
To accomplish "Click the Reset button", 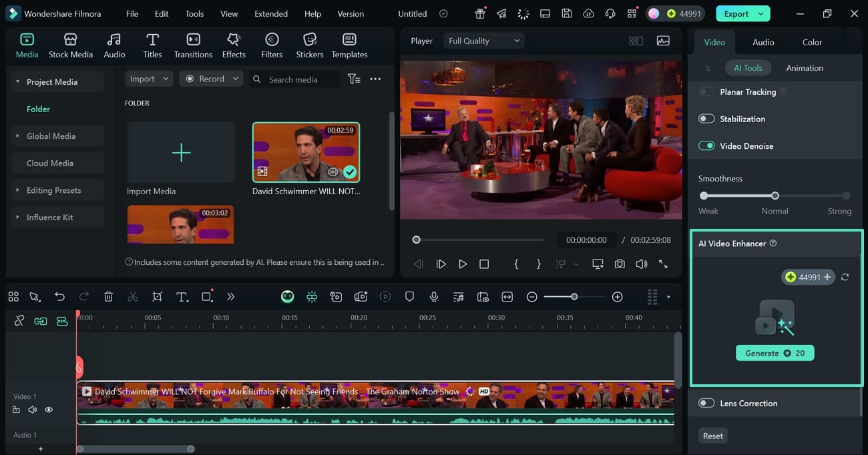I will [712, 436].
